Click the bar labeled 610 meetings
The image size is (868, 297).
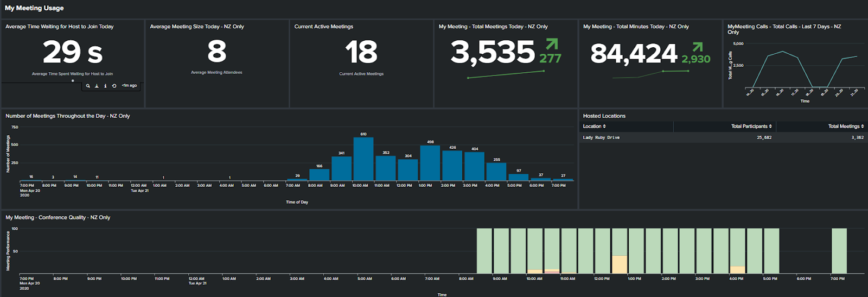pos(363,159)
